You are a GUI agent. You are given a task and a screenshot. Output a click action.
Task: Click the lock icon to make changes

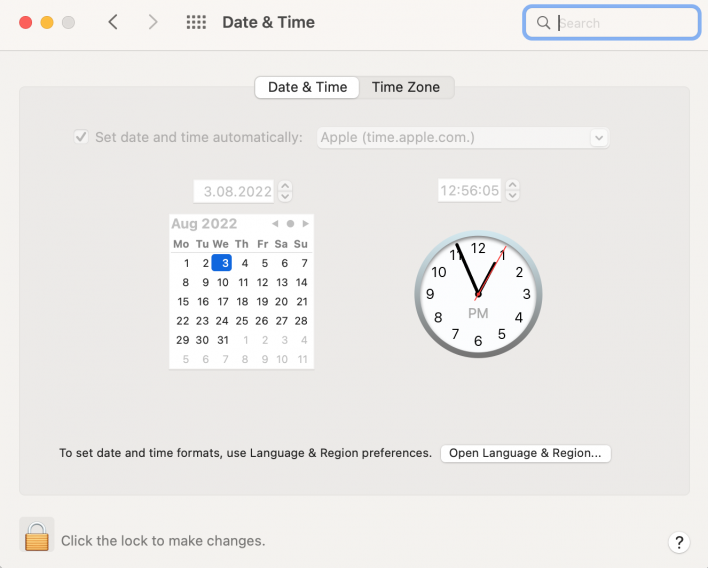pos(37,536)
